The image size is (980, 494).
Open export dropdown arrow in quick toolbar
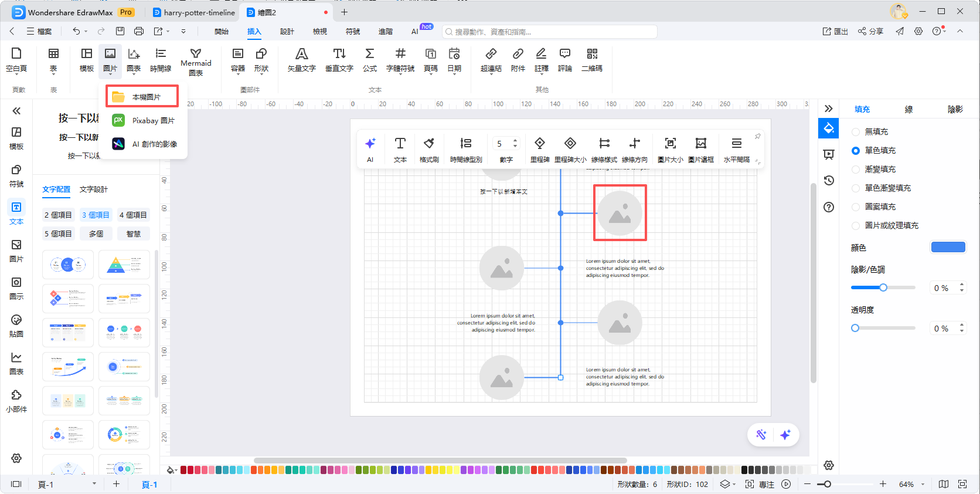(x=168, y=32)
